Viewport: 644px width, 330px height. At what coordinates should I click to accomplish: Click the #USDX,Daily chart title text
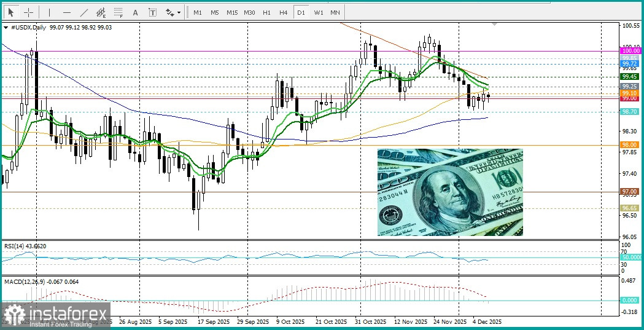[x=28, y=28]
